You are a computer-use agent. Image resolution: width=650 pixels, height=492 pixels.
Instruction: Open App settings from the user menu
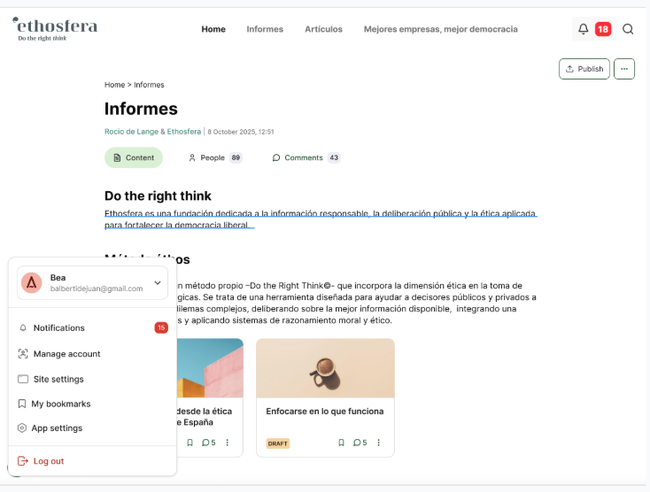tap(57, 428)
